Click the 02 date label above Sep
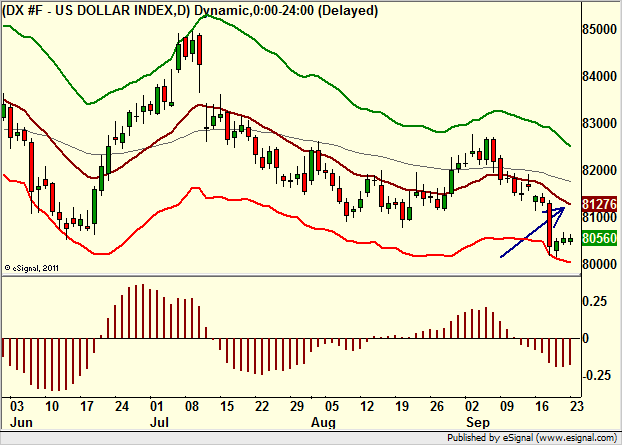 (x=472, y=407)
